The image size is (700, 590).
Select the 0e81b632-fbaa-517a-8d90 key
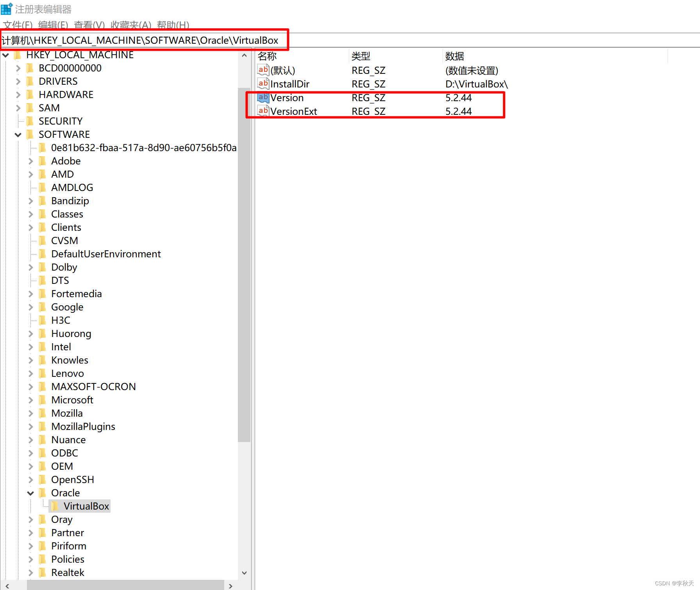point(144,148)
